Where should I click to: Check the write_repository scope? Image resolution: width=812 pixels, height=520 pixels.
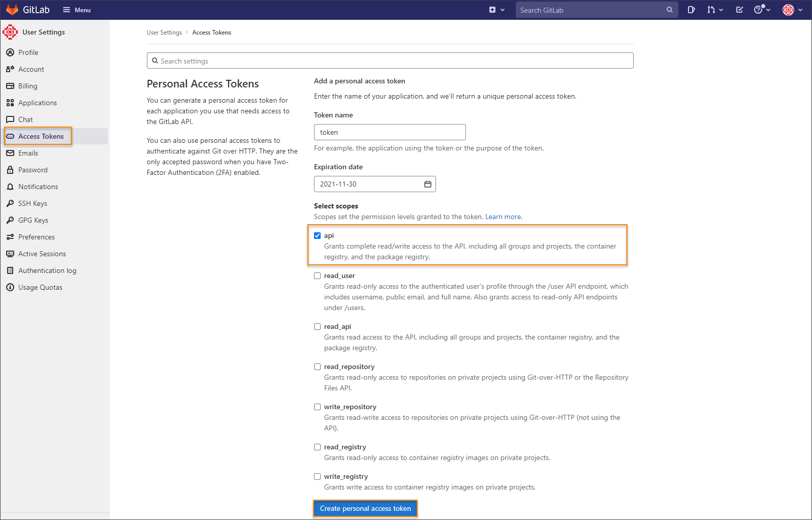pyautogui.click(x=318, y=407)
